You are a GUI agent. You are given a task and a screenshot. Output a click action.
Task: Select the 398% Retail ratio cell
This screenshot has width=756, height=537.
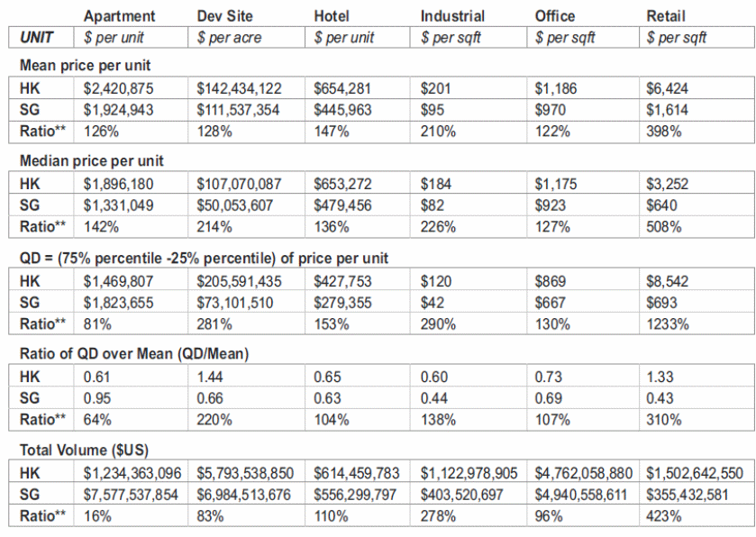click(x=664, y=131)
